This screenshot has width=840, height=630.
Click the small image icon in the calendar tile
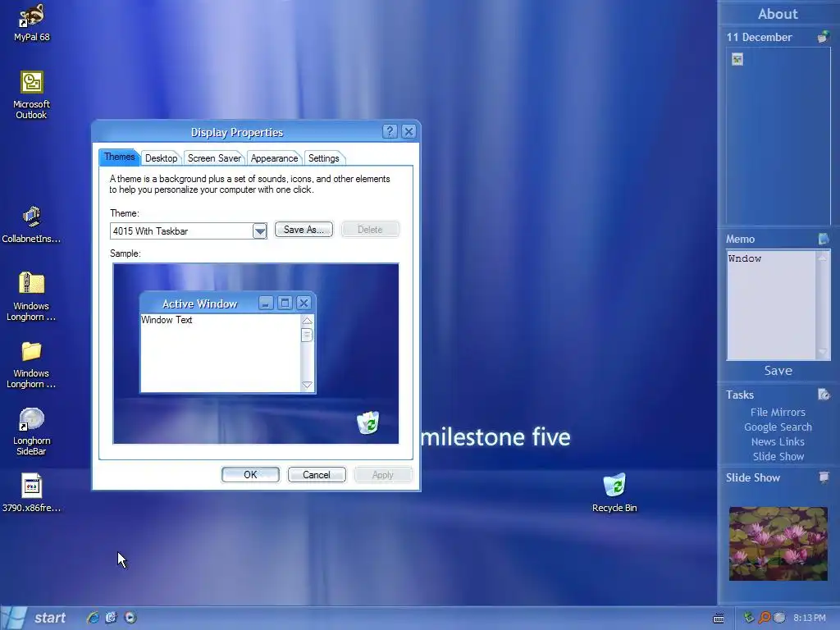click(x=737, y=59)
